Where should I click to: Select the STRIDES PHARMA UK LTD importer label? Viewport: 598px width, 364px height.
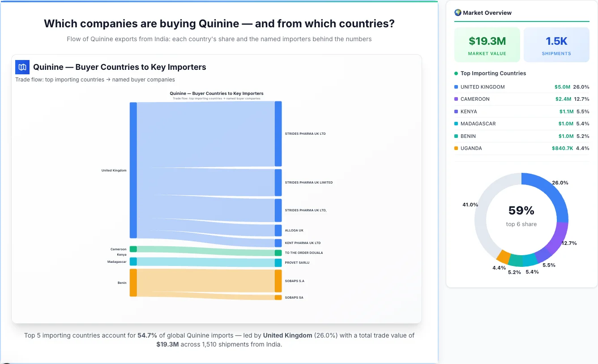coord(306,133)
